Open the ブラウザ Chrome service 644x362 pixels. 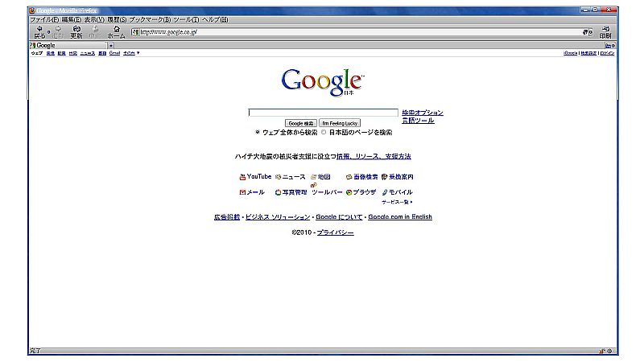point(361,192)
